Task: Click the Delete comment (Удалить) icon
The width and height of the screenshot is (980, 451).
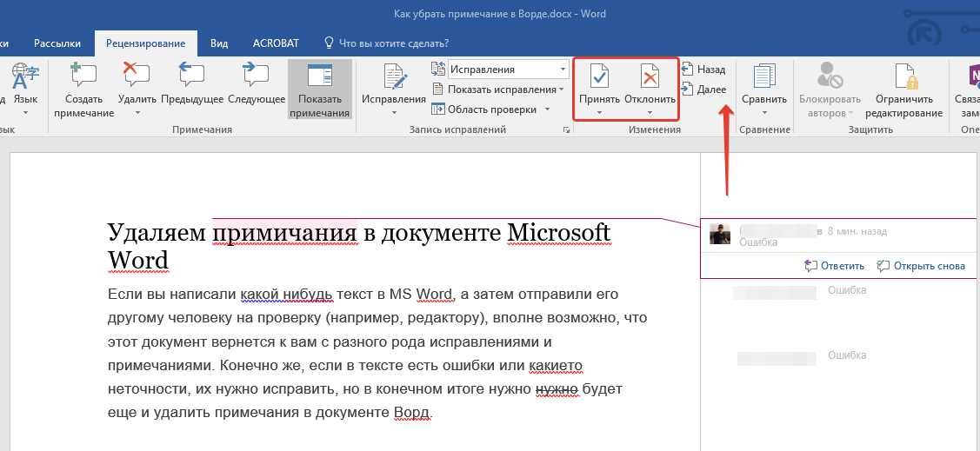Action: [137, 76]
